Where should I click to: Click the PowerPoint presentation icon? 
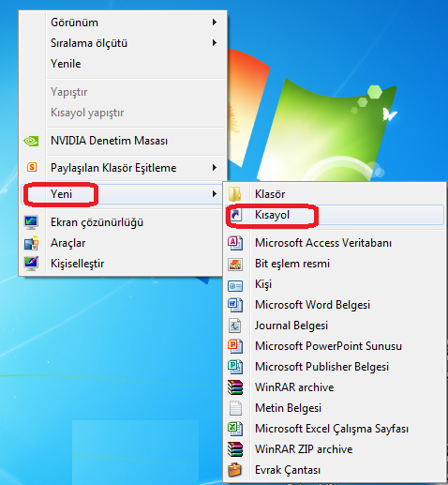click(235, 346)
